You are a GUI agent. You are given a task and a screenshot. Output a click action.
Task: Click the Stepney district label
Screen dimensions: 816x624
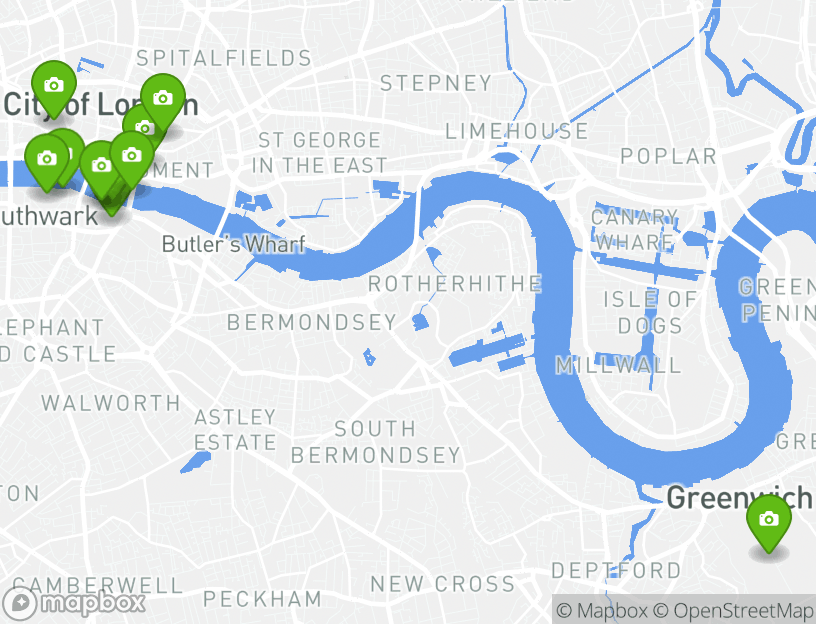tap(436, 83)
